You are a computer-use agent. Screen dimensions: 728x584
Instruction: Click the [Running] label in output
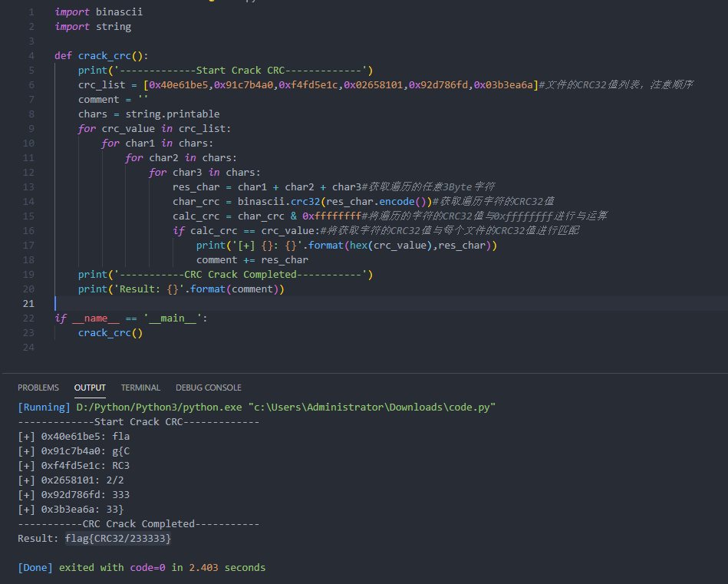(x=44, y=407)
